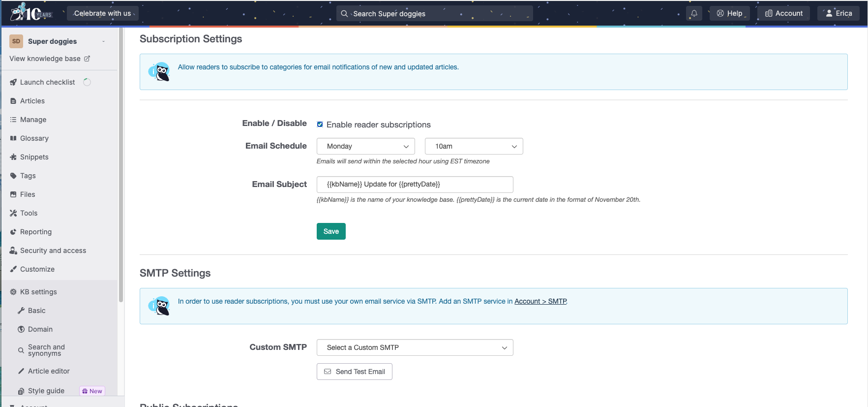Click the Help lifebuoy button
This screenshot has height=407, width=868.
pyautogui.click(x=729, y=13)
